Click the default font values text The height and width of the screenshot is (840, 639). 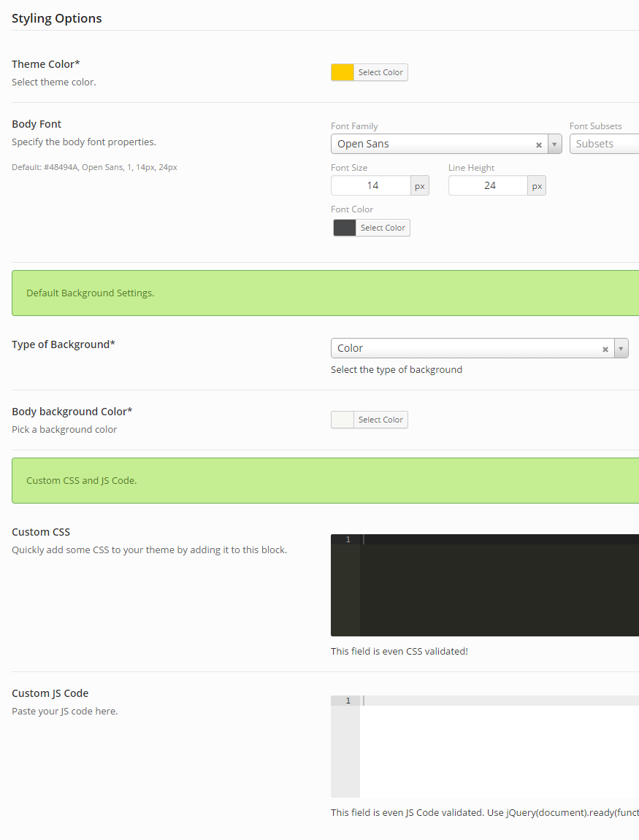[94, 167]
